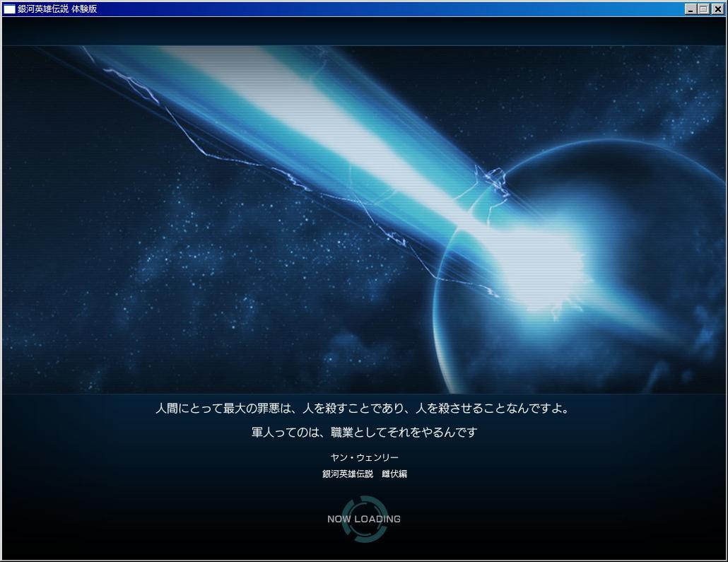Screen dimensions: 728x562
Task: Click the circular loading spinner ring
Action: click(365, 500)
